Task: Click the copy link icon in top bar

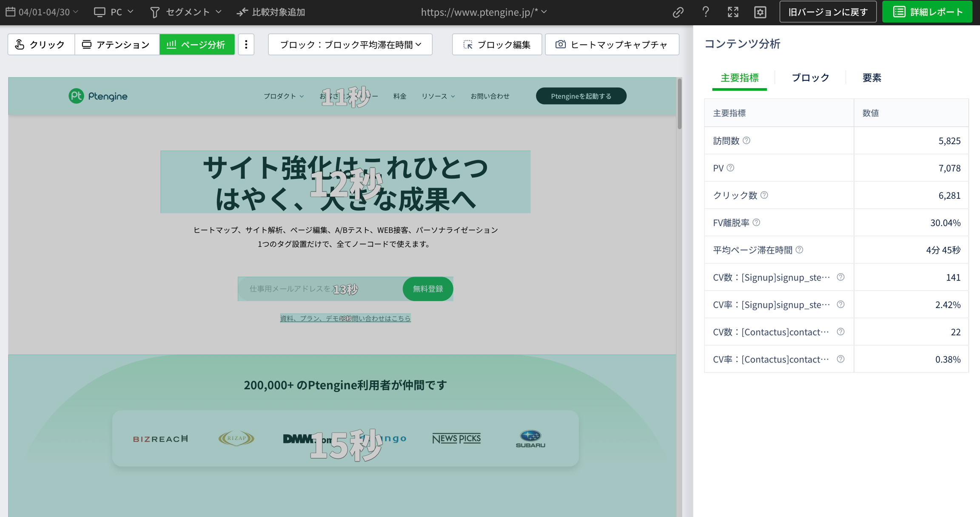Action: (678, 12)
